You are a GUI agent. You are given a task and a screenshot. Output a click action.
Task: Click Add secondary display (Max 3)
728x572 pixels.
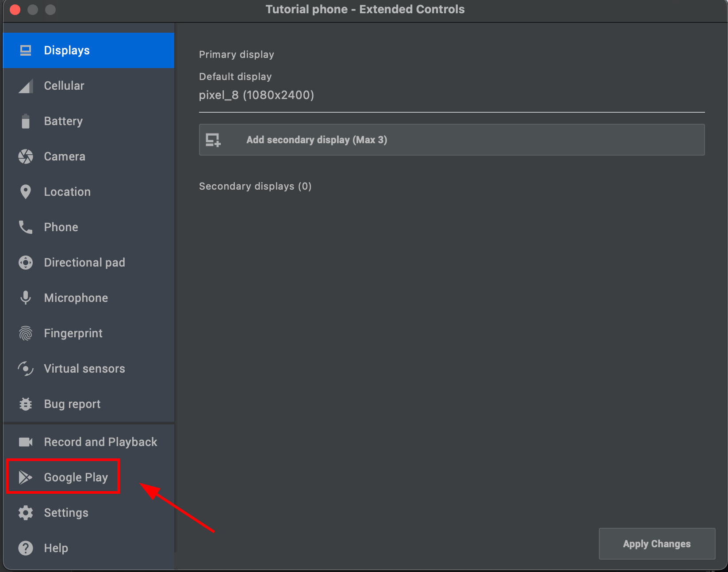451,140
